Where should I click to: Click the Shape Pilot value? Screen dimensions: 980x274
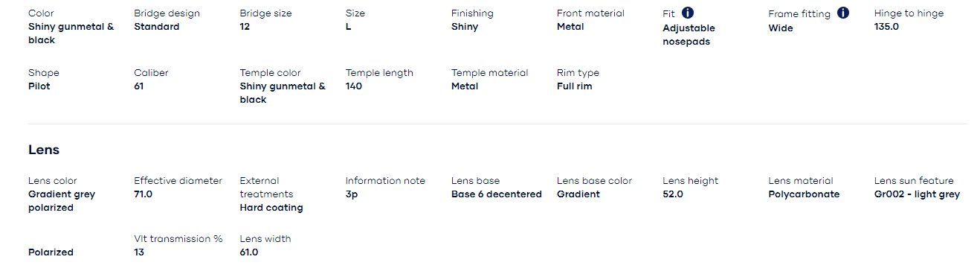[39, 86]
